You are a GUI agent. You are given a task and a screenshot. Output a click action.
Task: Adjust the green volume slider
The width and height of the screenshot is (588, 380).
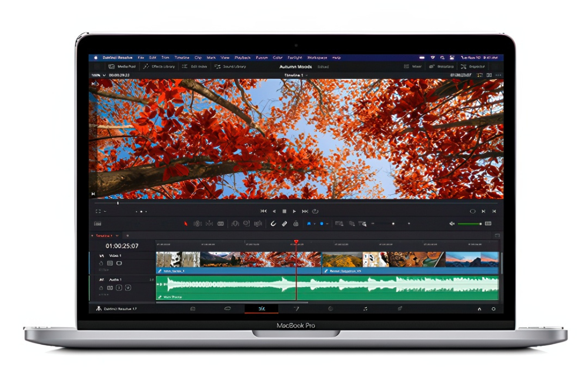469,224
